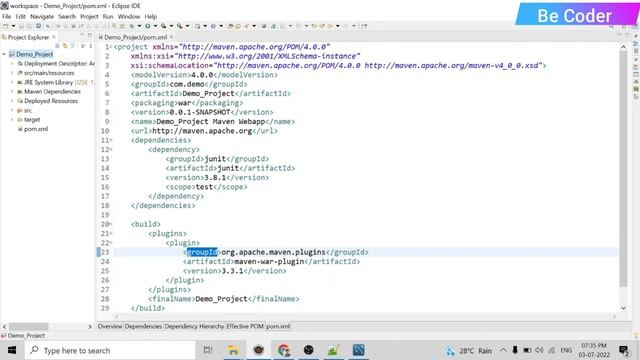Screen dimensions: 640x360
Task: Select the Demo_Project/pom.xml editor tab
Action: click(x=135, y=37)
